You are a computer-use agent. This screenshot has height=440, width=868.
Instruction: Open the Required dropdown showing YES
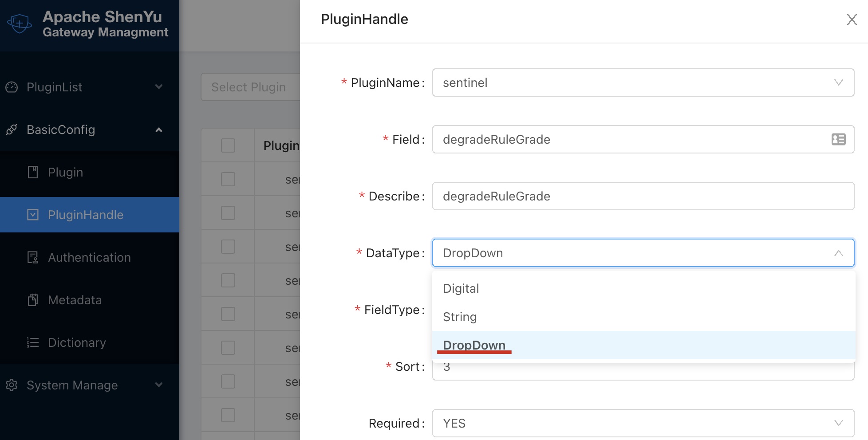[643, 423]
